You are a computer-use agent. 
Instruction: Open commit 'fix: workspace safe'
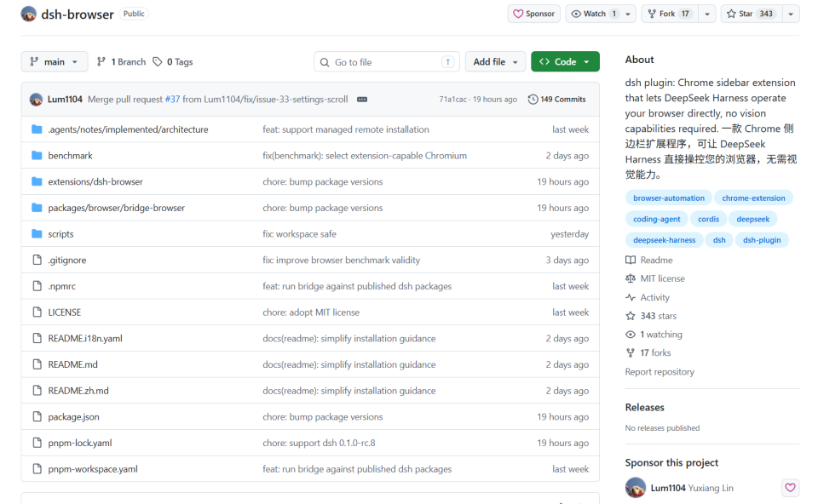point(299,234)
